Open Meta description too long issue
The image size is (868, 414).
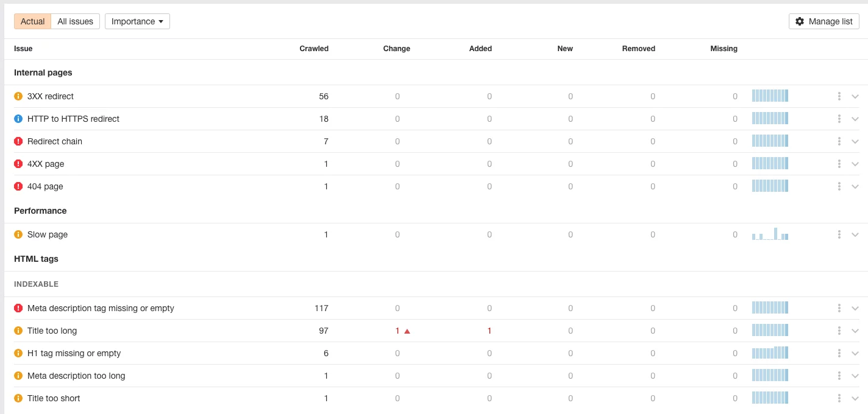tap(76, 376)
